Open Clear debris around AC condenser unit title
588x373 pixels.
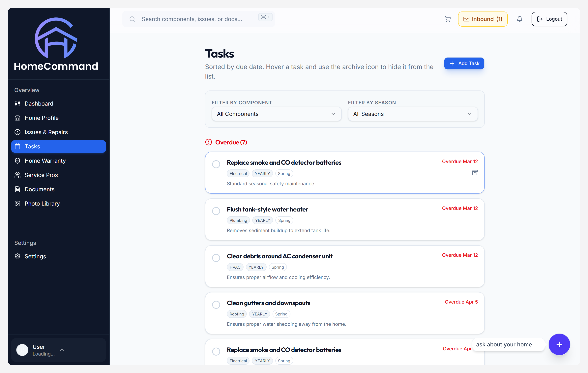279,256
